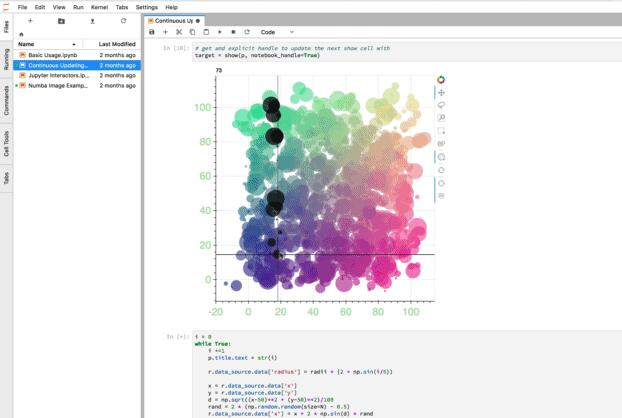Click the Save notebook icon
The height and width of the screenshot is (418, 622).
tap(152, 32)
